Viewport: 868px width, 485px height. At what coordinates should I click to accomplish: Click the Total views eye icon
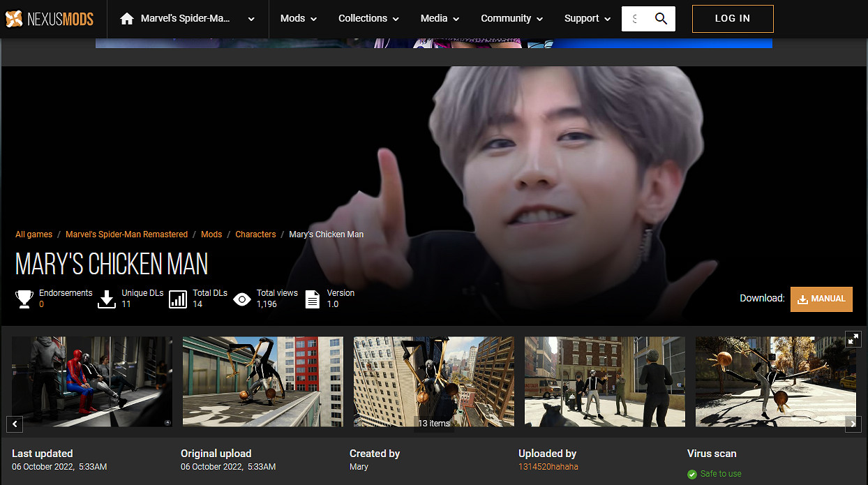tap(242, 299)
